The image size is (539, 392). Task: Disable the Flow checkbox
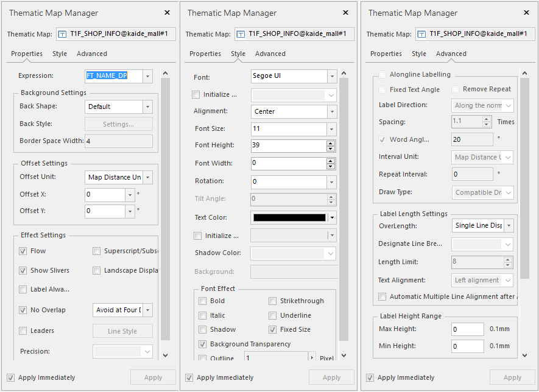click(x=23, y=251)
